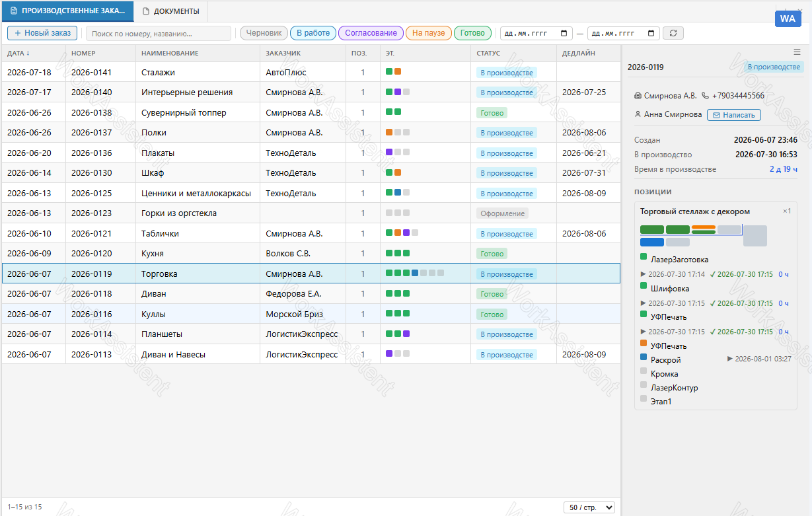Click the green square beside ЛазерЗаготовка
The height and width of the screenshot is (516, 812).
pyautogui.click(x=644, y=256)
